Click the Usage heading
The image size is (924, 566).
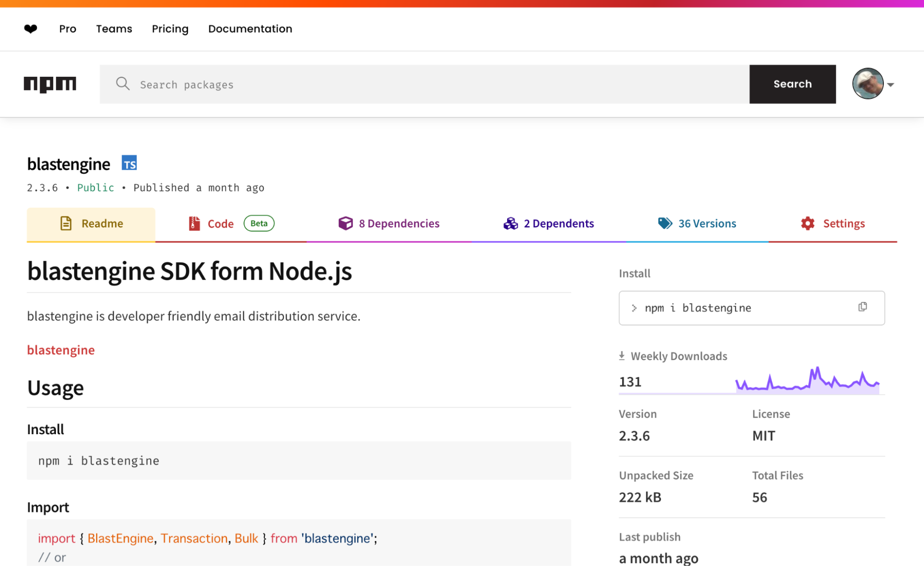[55, 388]
